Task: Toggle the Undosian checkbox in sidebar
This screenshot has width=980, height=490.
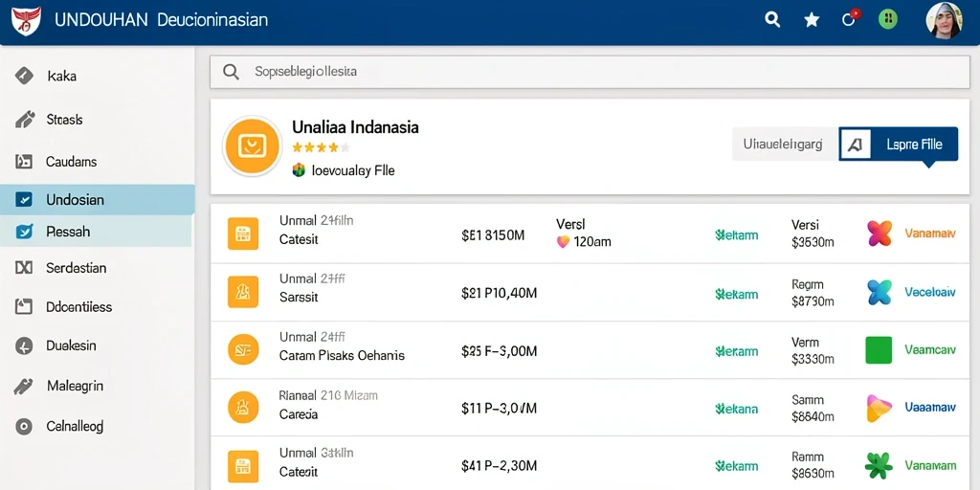Action: [23, 200]
